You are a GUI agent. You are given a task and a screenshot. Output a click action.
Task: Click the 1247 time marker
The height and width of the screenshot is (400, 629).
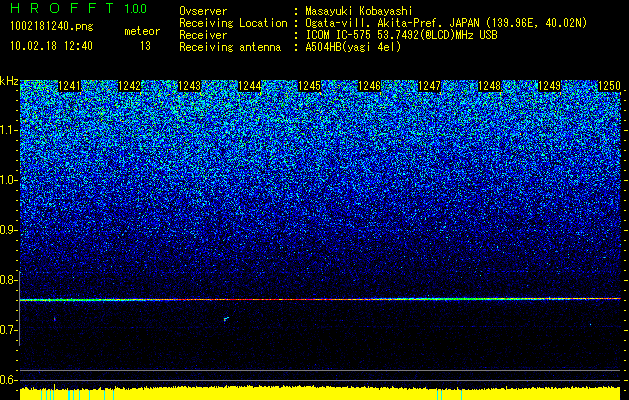[x=429, y=86]
